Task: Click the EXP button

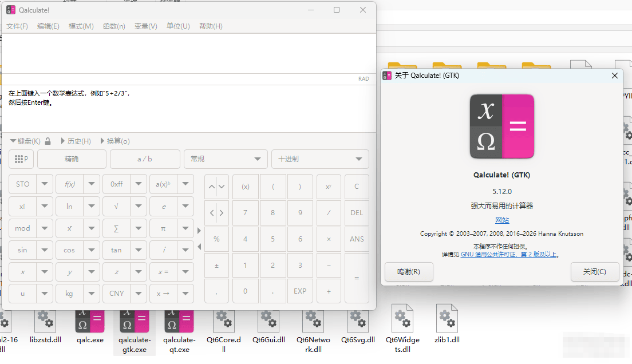Action: 300,291
